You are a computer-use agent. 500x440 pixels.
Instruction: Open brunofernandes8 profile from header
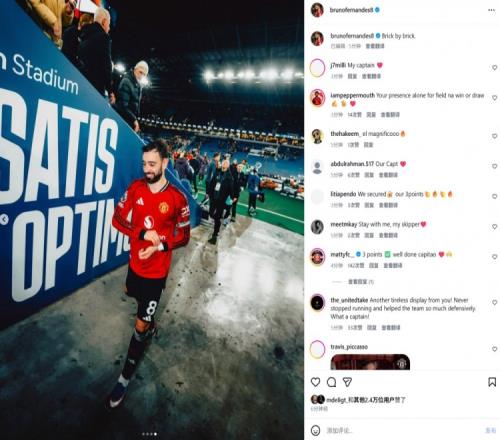pyautogui.click(x=351, y=10)
